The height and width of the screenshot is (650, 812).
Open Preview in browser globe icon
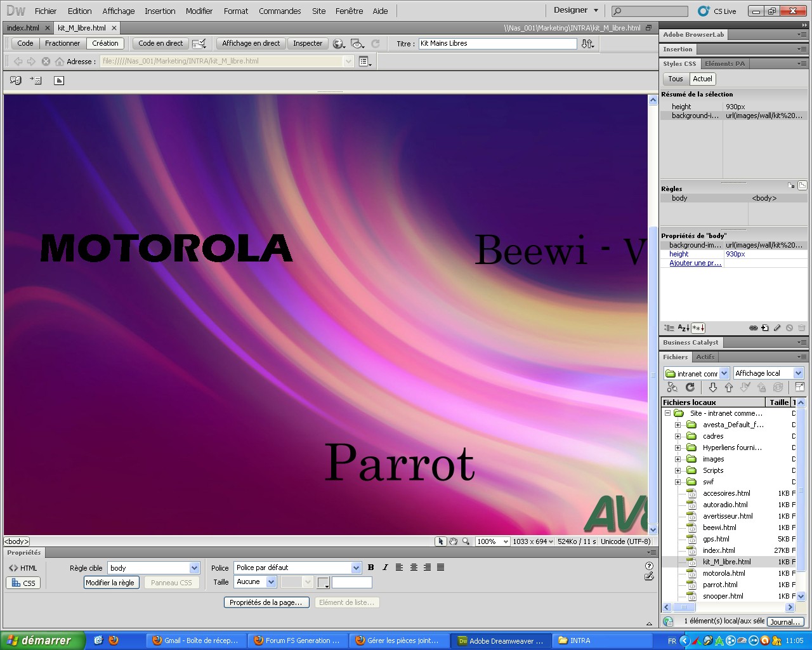click(339, 44)
